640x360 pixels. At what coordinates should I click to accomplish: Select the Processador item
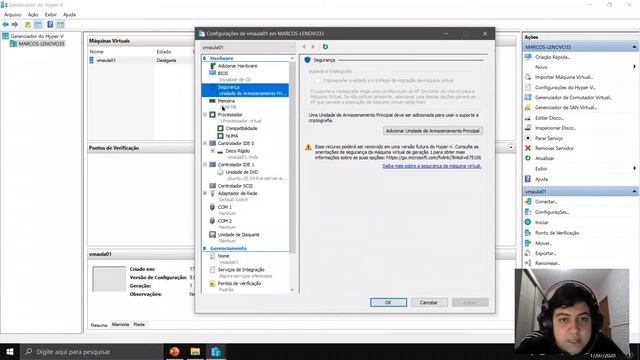click(230, 115)
